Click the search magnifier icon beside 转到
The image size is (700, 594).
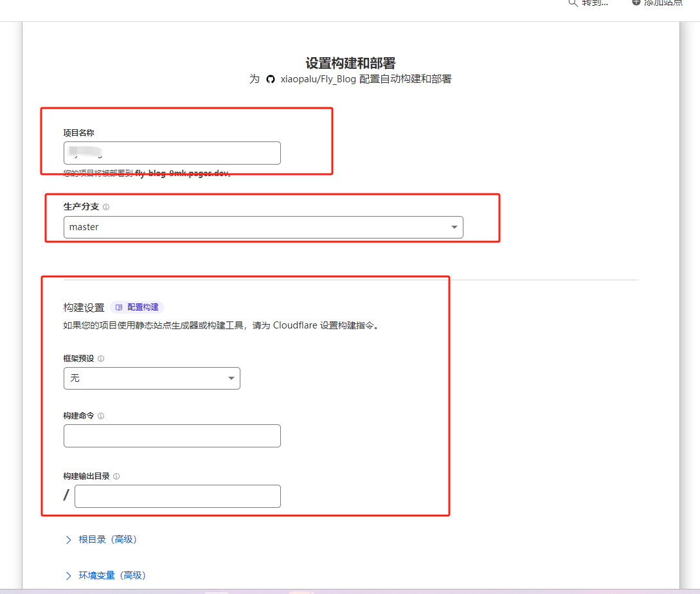(x=573, y=3)
